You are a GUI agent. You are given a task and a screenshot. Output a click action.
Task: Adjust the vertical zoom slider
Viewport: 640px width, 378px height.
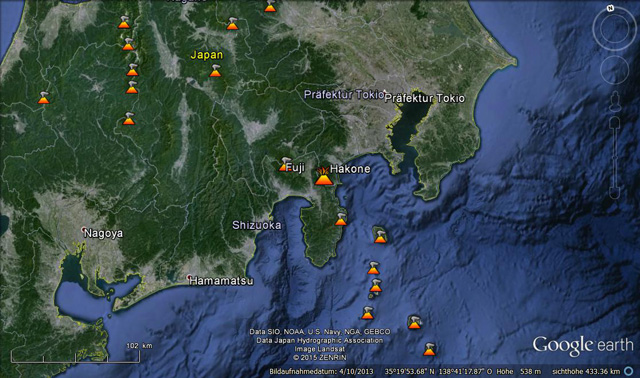pyautogui.click(x=615, y=158)
